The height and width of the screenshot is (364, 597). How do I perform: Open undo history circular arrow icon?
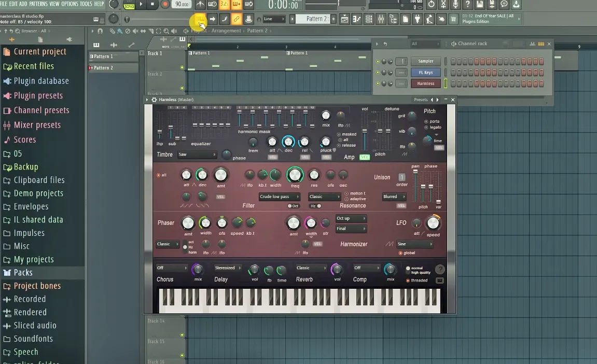[431, 4]
